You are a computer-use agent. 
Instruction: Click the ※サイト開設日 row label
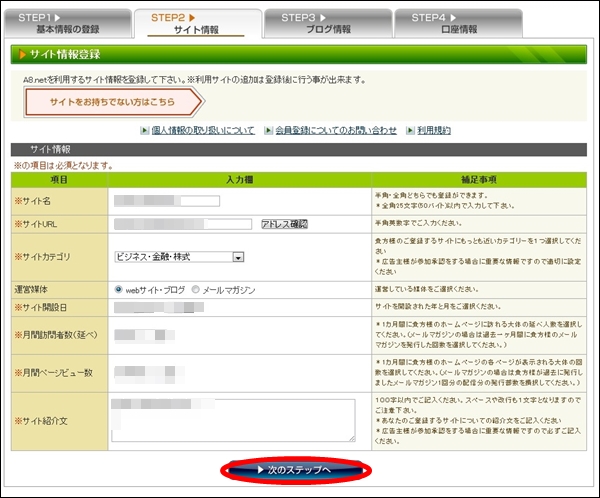(x=41, y=307)
